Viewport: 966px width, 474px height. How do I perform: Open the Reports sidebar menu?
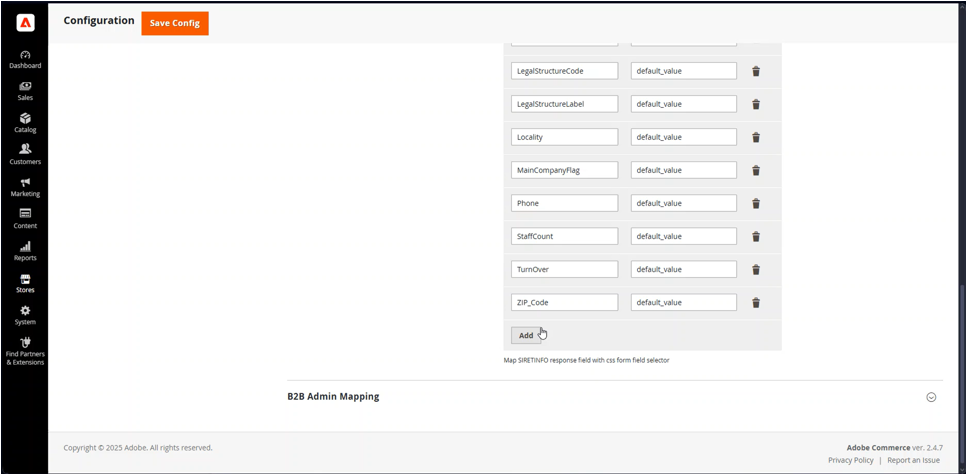[25, 251]
